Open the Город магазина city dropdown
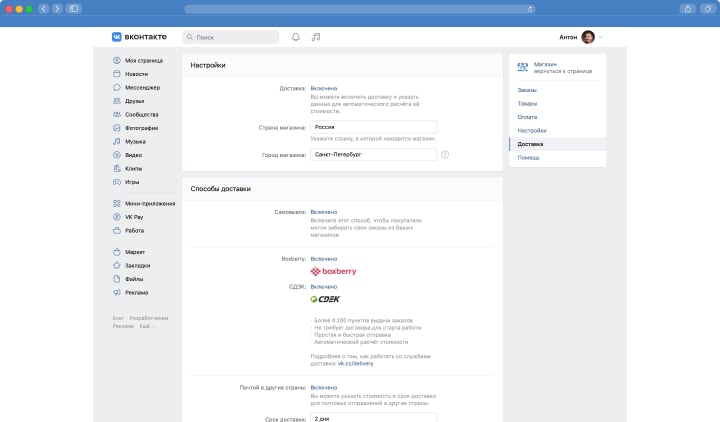The width and height of the screenshot is (720, 422). tap(373, 155)
